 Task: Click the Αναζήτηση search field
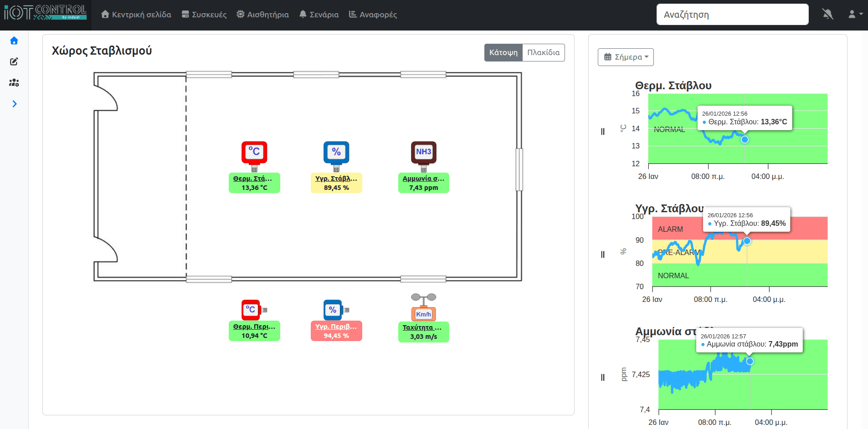(732, 15)
